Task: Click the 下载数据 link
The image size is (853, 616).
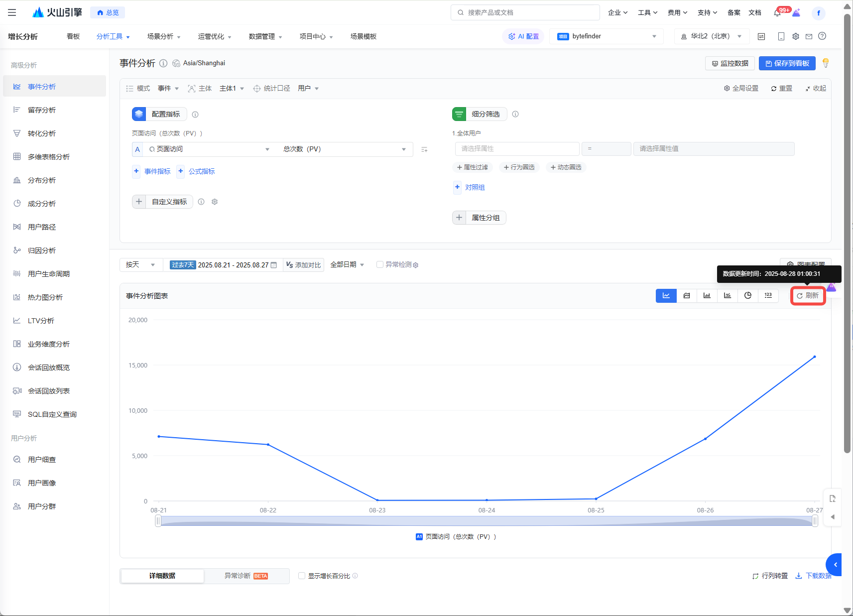Action: (813, 576)
